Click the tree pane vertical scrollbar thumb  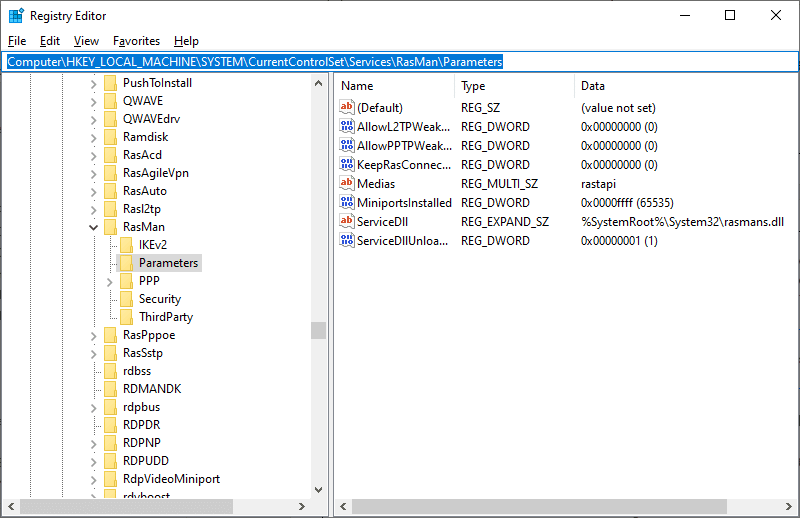318,330
